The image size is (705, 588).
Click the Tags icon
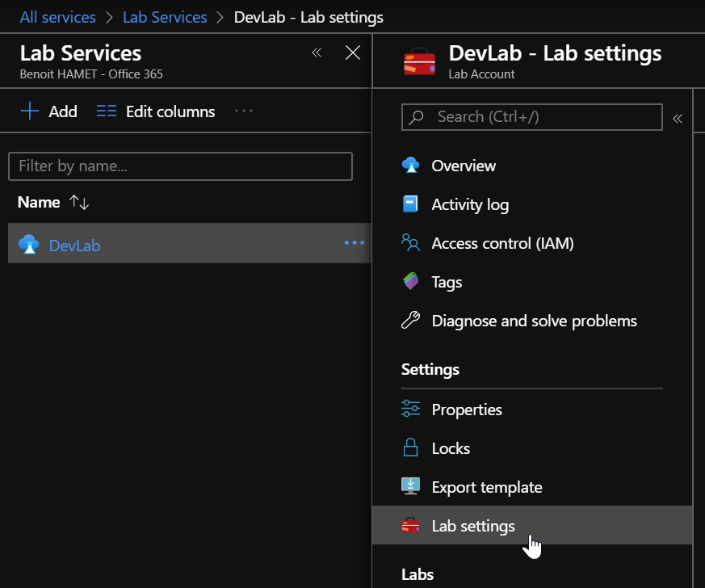tap(410, 282)
